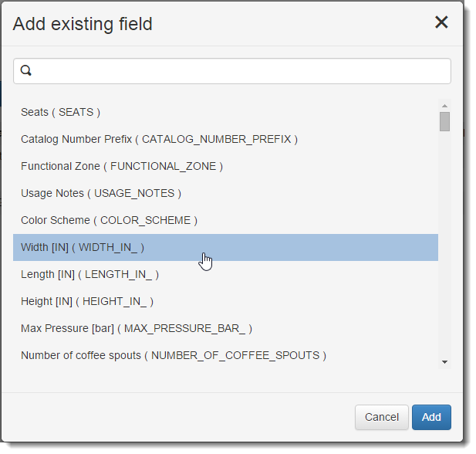
Task: Click the blue Add button
Action: [431, 417]
